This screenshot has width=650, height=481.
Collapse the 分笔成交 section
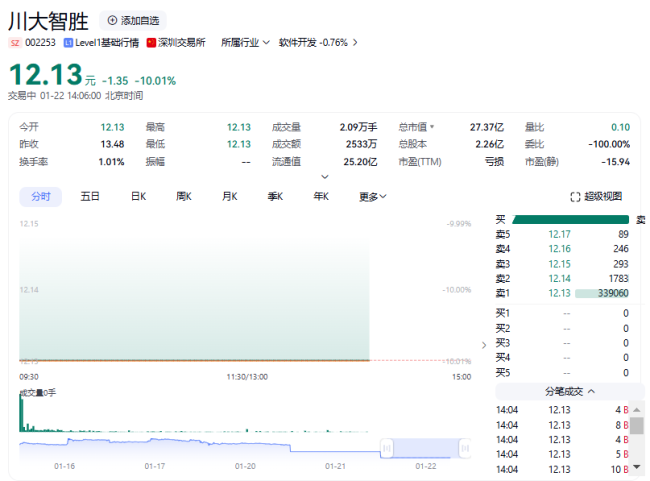[x=570, y=391]
